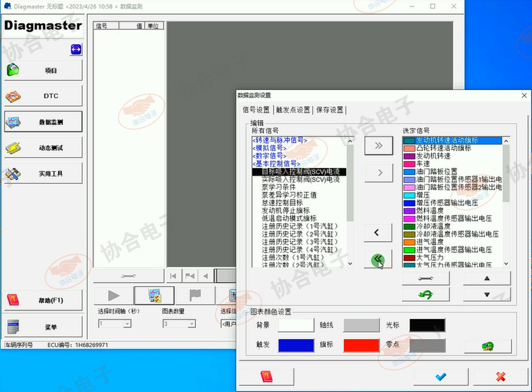Click the red help book in the dialog
532x392 pixels.
point(266,376)
